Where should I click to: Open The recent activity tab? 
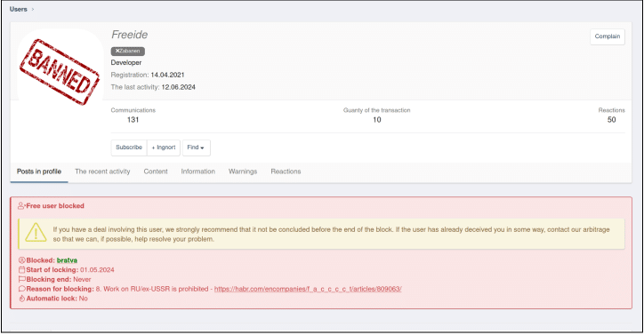coord(102,171)
